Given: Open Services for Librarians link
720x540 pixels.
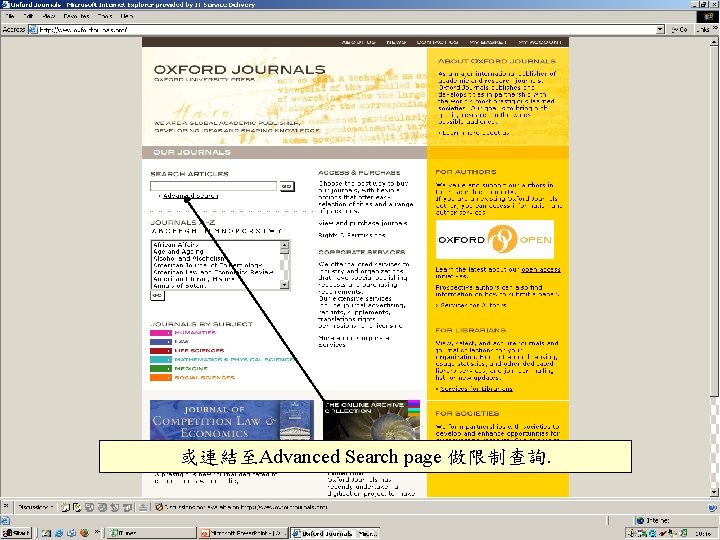Looking at the screenshot, I should pyautogui.click(x=476, y=389).
